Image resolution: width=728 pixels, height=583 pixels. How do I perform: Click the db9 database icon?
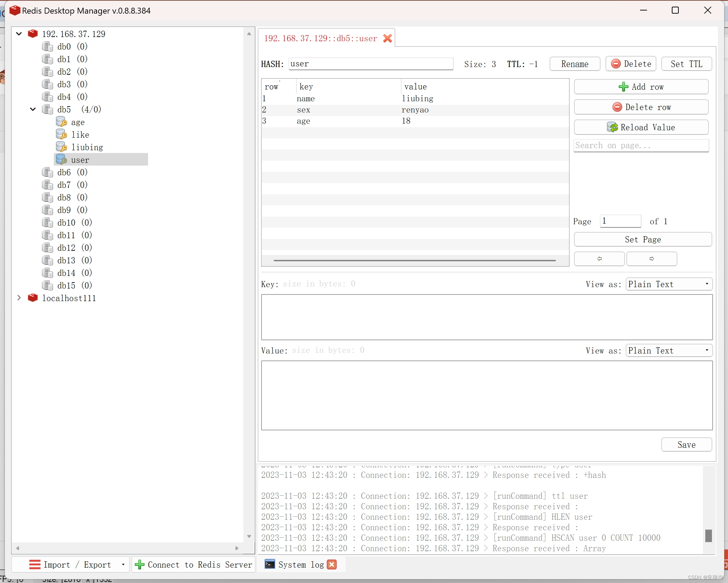pyautogui.click(x=47, y=210)
